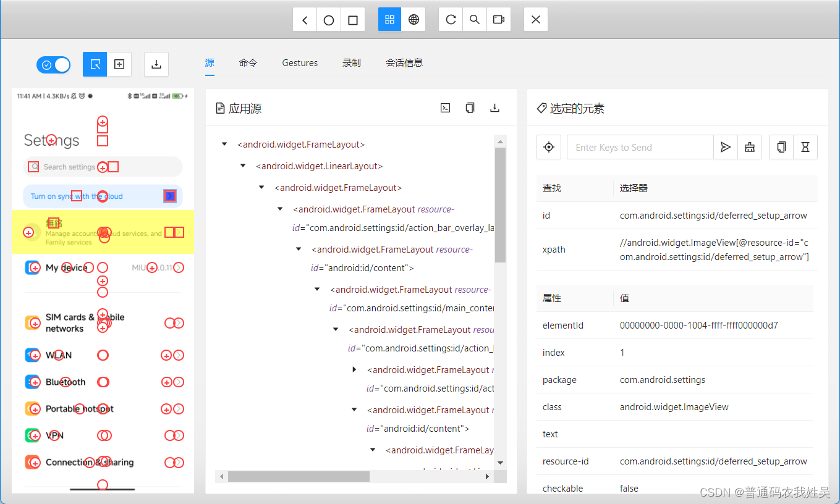
Task: Click package value com.android.settings
Action: pyautogui.click(x=663, y=380)
